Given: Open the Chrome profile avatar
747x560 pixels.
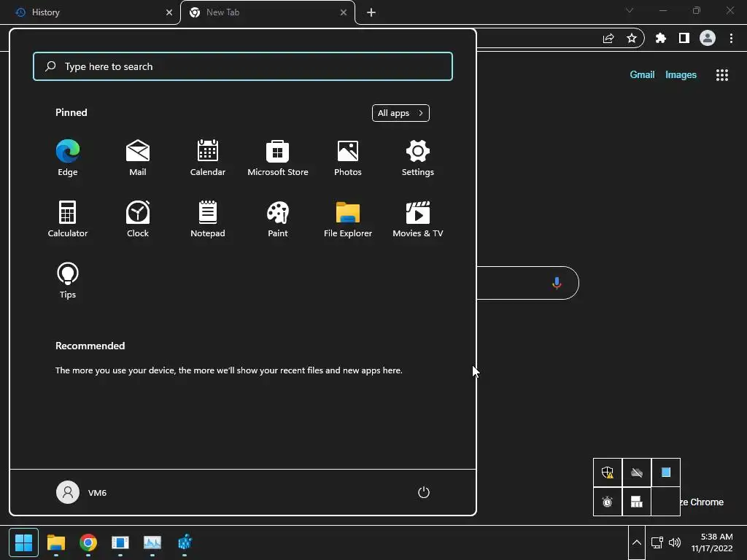Looking at the screenshot, I should click(708, 38).
